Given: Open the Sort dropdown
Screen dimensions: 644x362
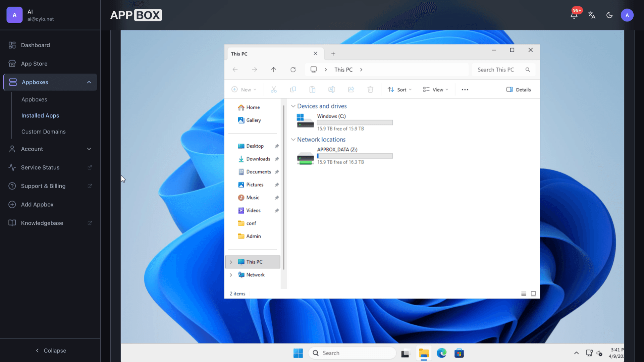Looking at the screenshot, I should point(399,90).
